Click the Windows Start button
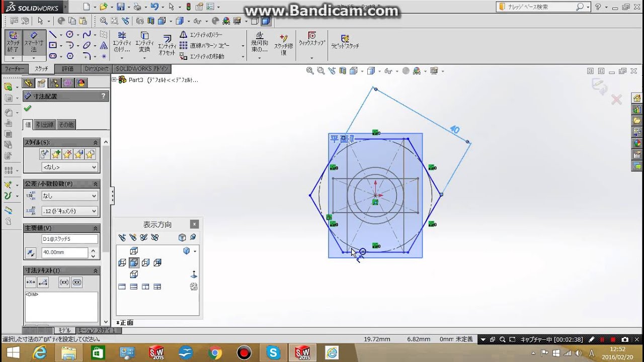This screenshot has width=644, height=362. [13, 353]
